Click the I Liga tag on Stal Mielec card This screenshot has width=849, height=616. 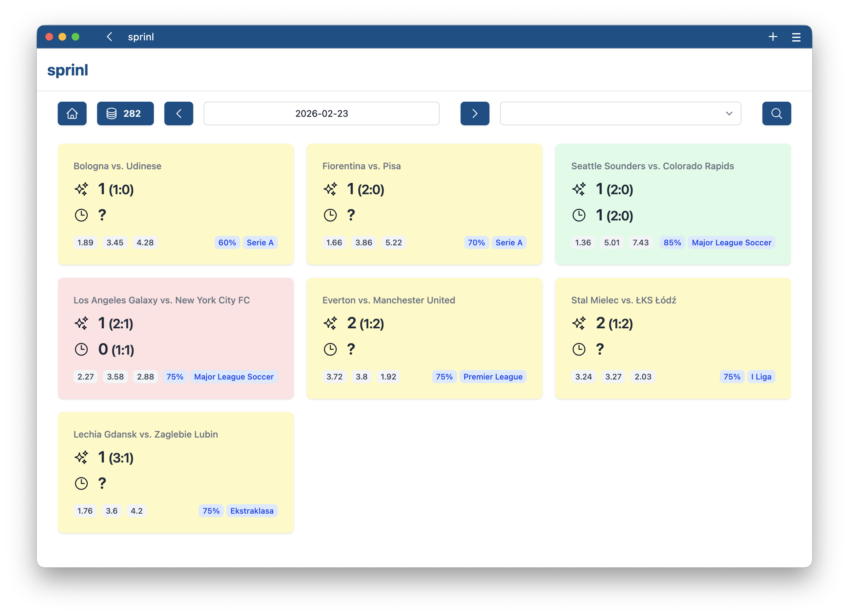tap(761, 377)
